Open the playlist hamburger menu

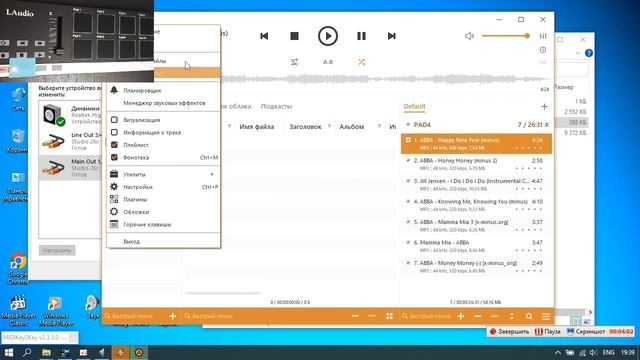point(546,316)
